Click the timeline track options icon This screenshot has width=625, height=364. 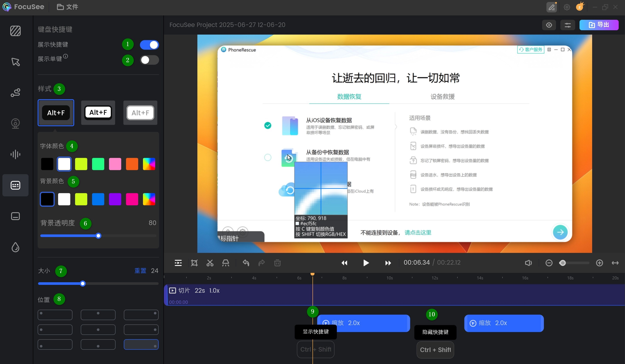click(x=178, y=263)
